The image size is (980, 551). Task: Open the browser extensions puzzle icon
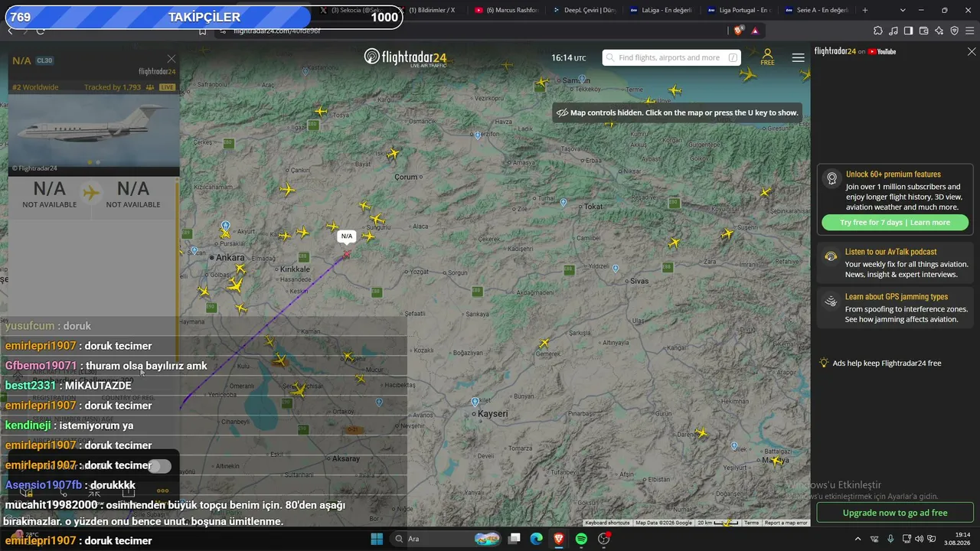878,31
